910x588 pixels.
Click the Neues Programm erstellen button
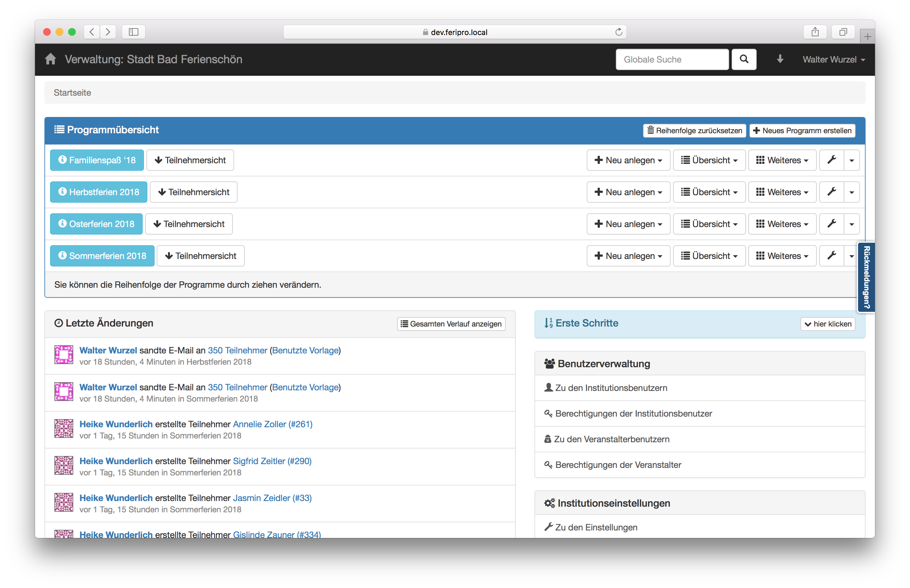click(x=802, y=131)
